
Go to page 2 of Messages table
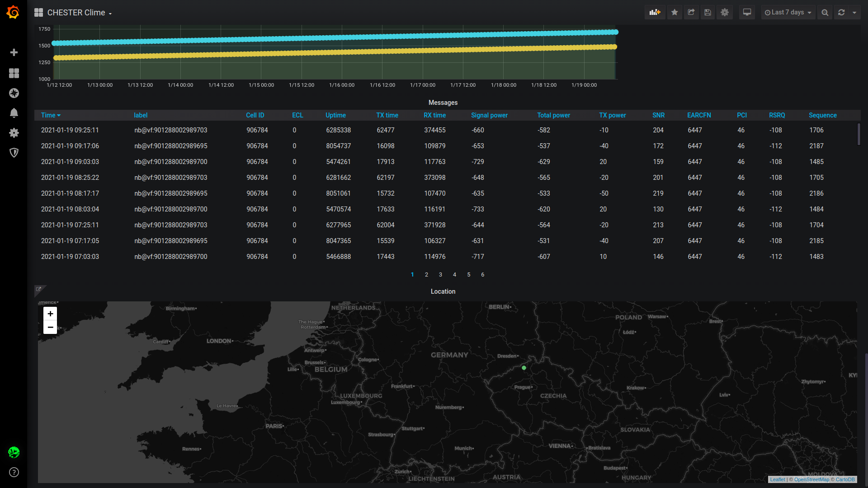pos(426,275)
